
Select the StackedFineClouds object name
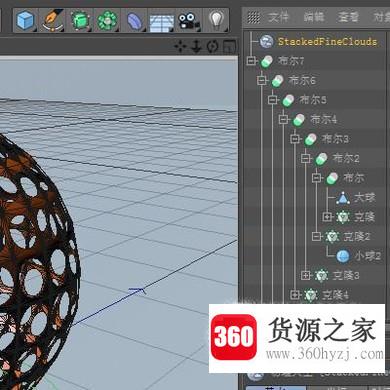tap(327, 42)
